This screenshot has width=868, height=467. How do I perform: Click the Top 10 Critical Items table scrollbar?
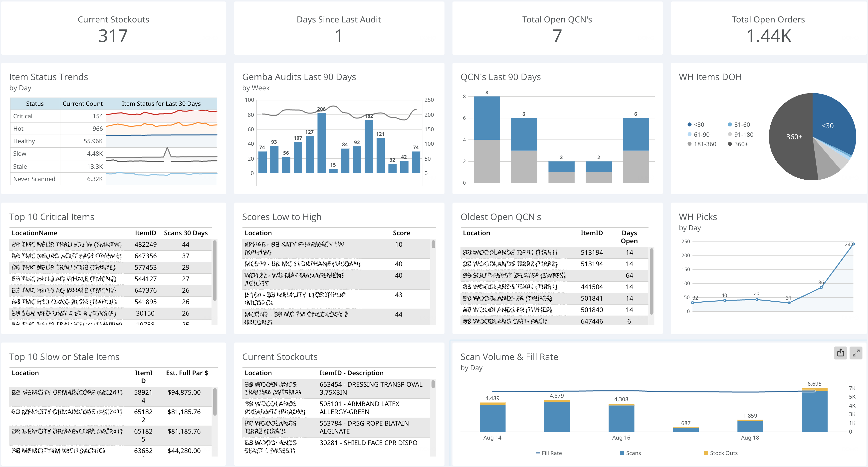pos(215,270)
